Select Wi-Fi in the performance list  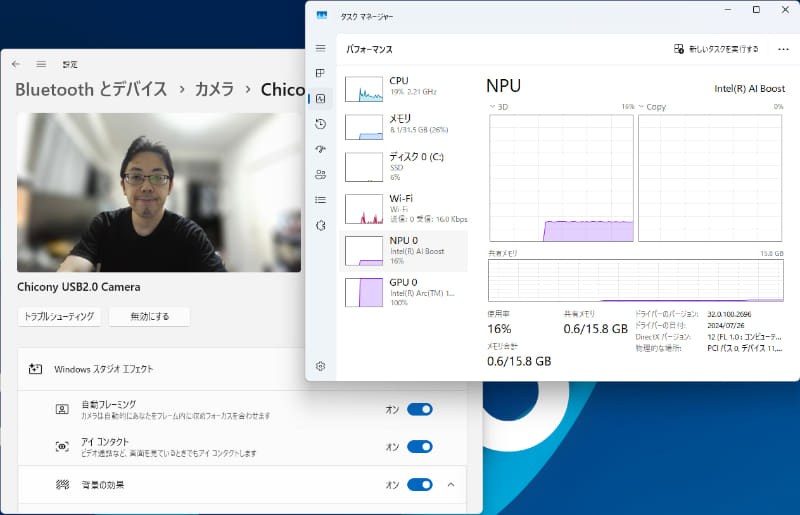[404, 208]
